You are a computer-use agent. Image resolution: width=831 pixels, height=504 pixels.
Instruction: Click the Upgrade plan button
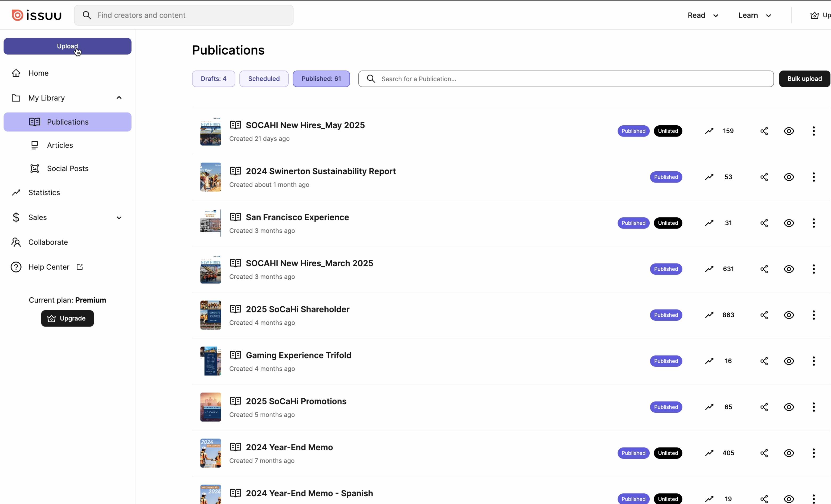click(67, 318)
